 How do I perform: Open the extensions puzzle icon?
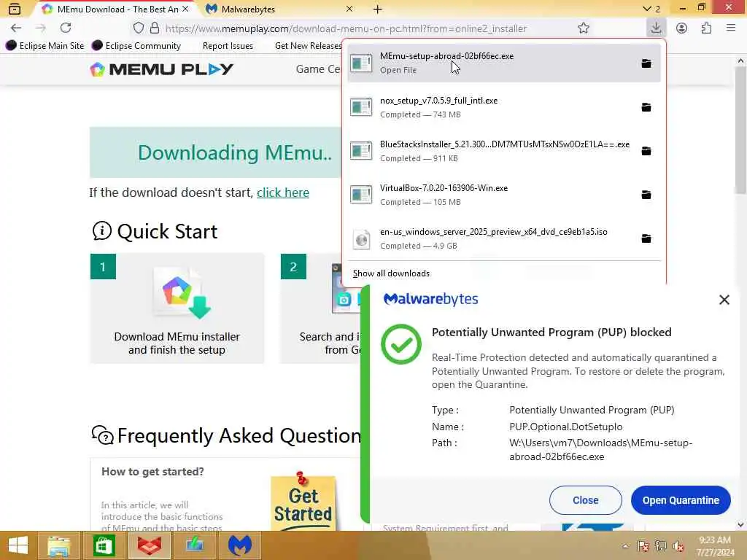click(706, 28)
